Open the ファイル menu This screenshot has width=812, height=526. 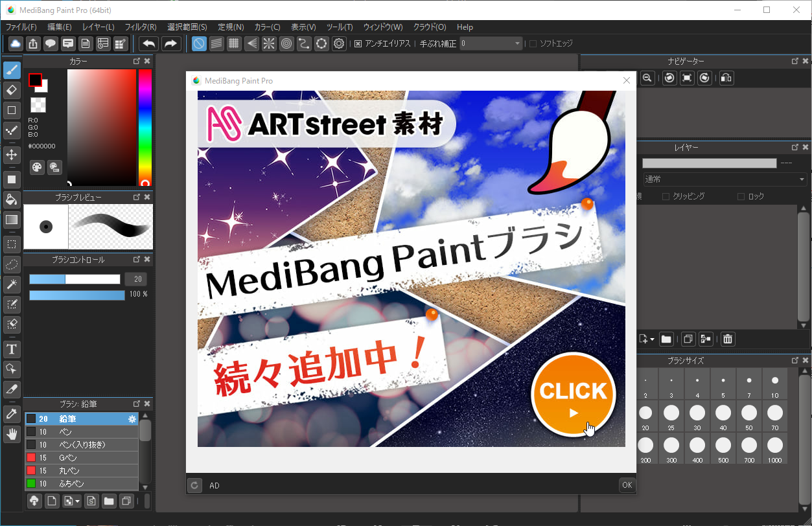pos(21,27)
